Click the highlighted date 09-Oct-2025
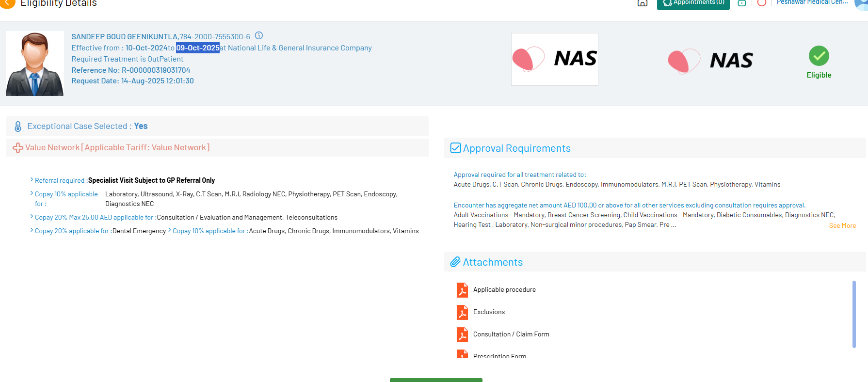868x382 pixels. click(x=198, y=48)
